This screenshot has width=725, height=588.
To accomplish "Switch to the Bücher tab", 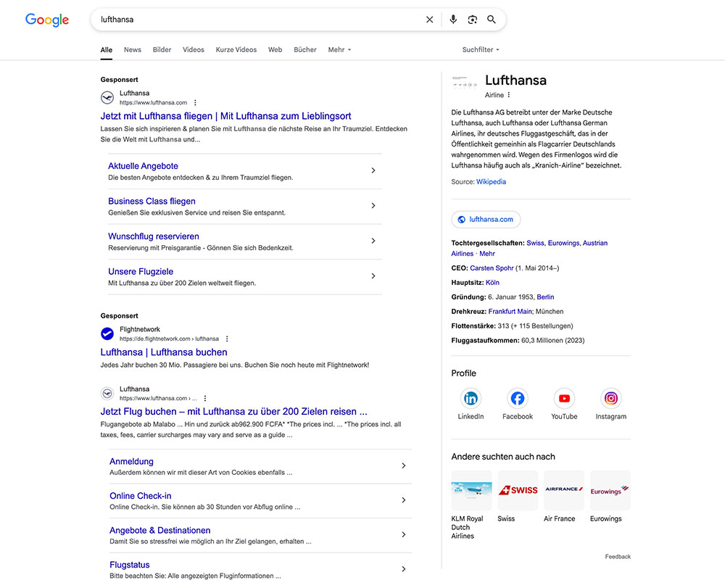I will click(x=305, y=49).
